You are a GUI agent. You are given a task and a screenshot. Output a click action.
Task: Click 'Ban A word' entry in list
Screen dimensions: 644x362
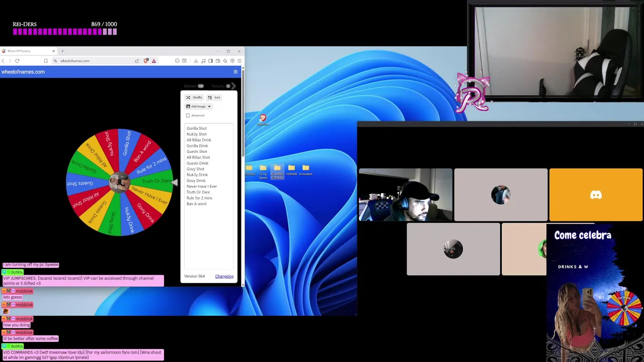(x=196, y=204)
